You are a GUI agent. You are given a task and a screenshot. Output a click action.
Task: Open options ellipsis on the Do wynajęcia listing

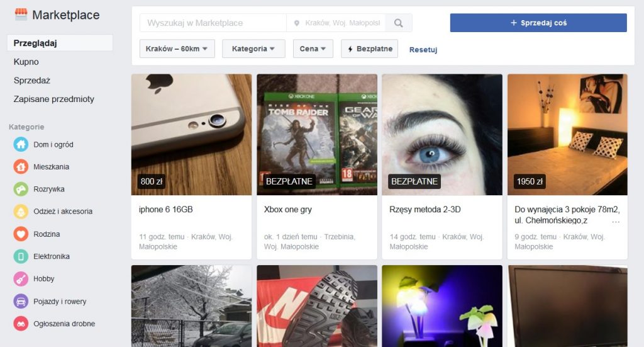[x=616, y=222]
